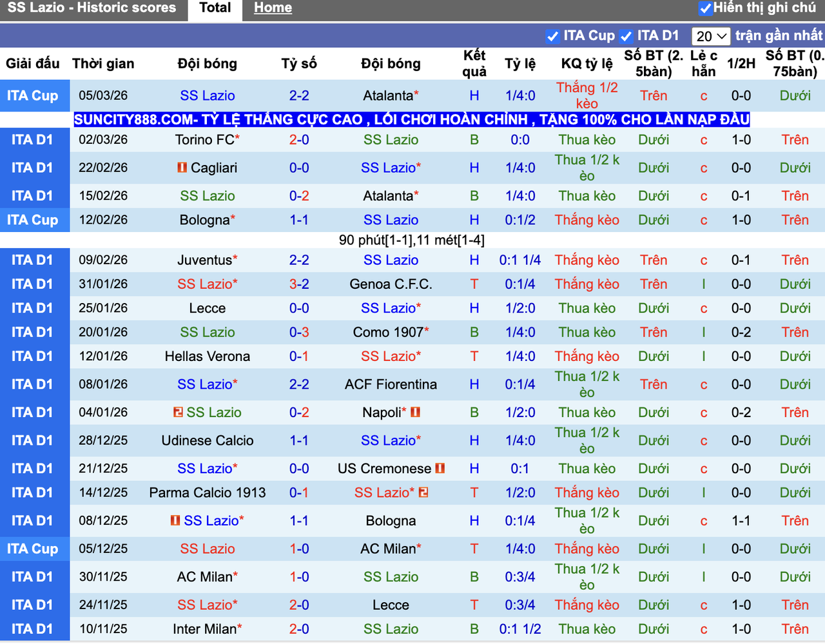
Task: Click the red card icon after US Cremonese
Action: [440, 469]
